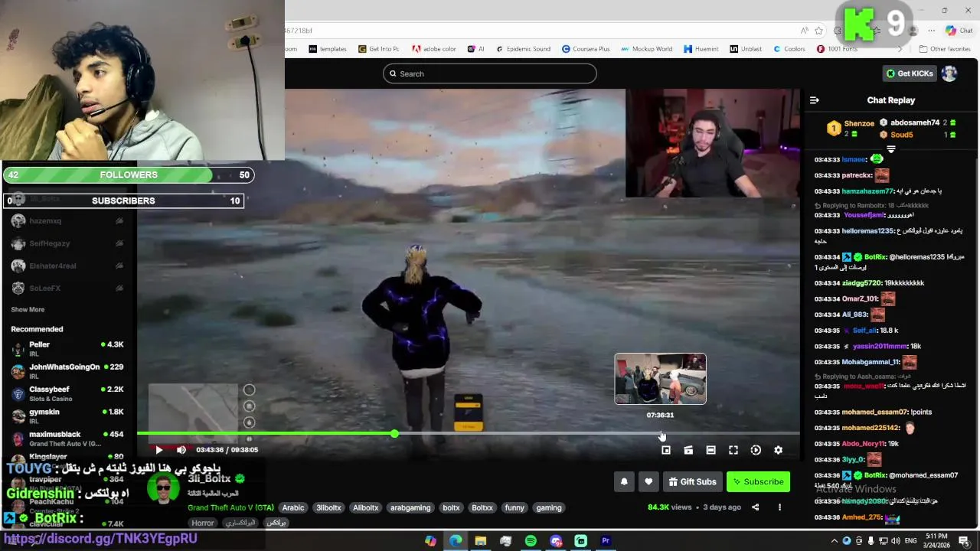Turn on channel notifications bell

(x=624, y=481)
